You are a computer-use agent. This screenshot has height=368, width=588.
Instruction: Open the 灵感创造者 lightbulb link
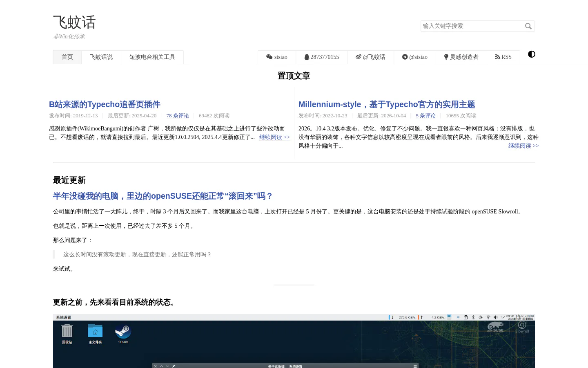point(461,57)
